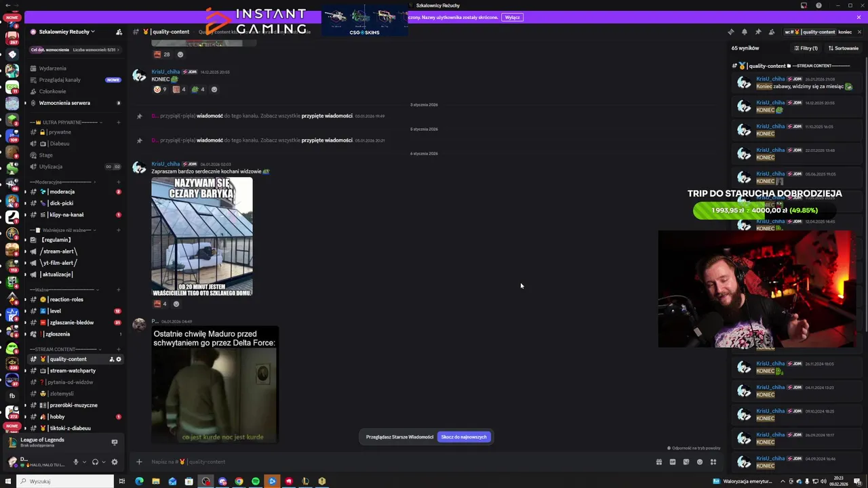
Task: Click League of Legends screen share icon
Action: (114, 442)
